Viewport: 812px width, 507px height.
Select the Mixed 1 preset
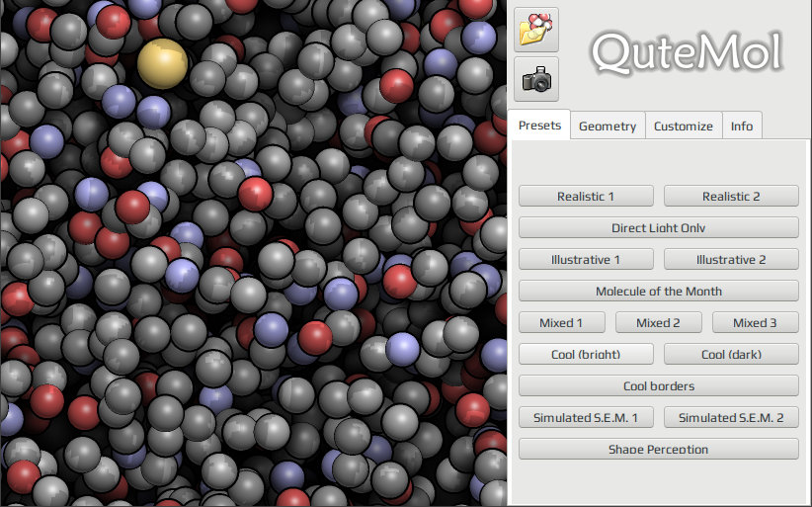click(561, 322)
